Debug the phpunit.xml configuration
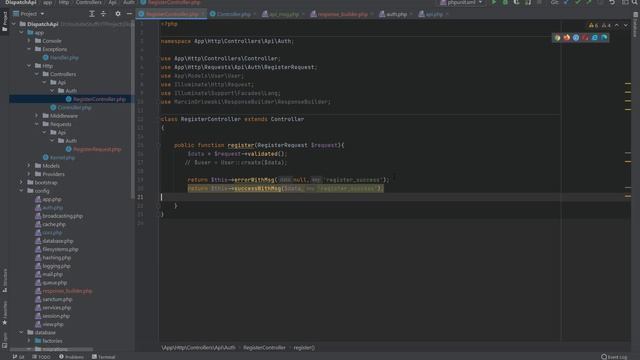 (505, 2)
